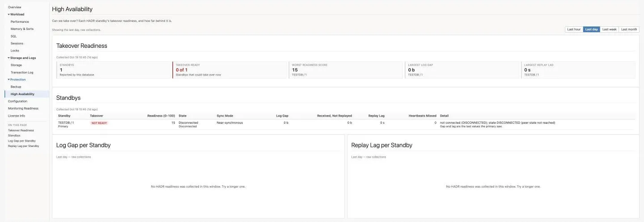The width and height of the screenshot is (644, 222).
Task: Switch time range to Last week
Action: (609, 29)
